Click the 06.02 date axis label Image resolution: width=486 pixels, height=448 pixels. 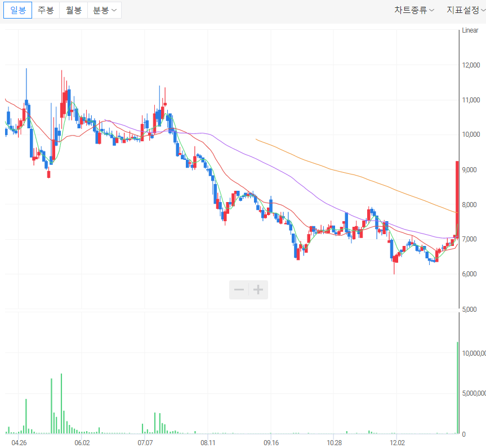click(82, 443)
